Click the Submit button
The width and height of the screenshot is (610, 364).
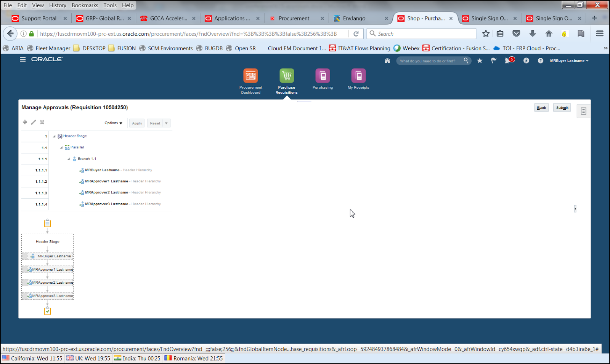[x=562, y=107]
